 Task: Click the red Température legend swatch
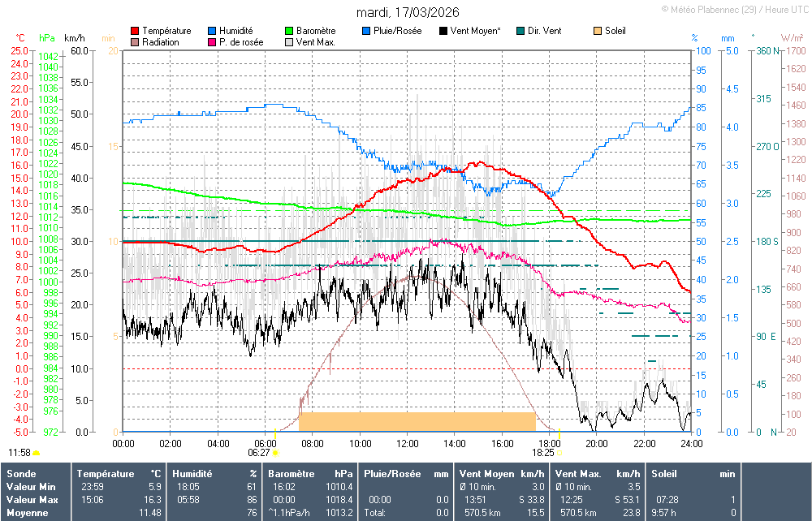135,31
